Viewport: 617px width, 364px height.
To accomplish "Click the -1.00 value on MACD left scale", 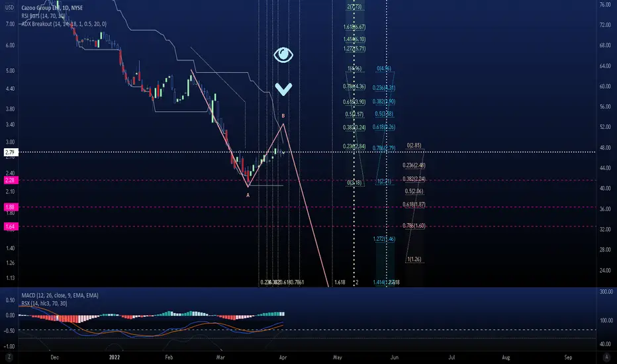I will pyautogui.click(x=9, y=346).
